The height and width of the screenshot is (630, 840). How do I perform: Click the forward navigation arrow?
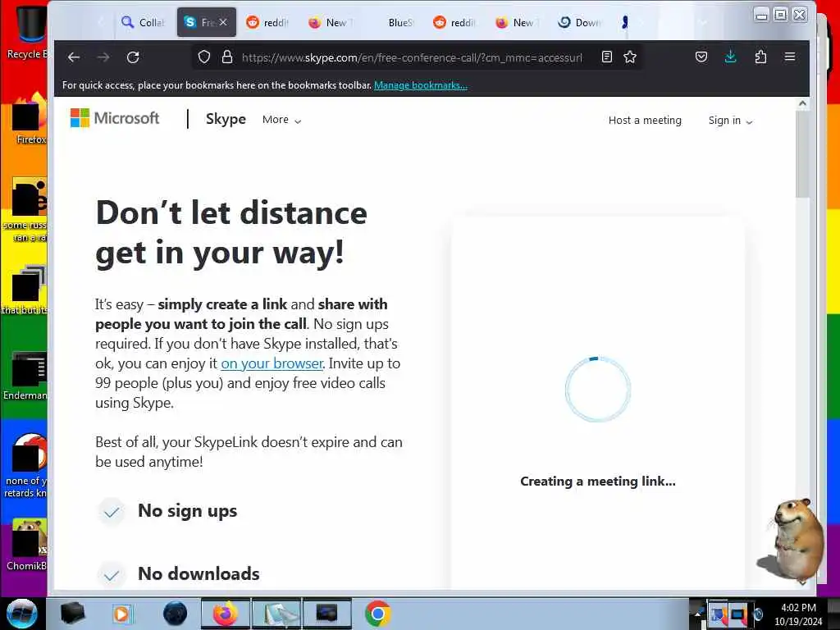(103, 57)
